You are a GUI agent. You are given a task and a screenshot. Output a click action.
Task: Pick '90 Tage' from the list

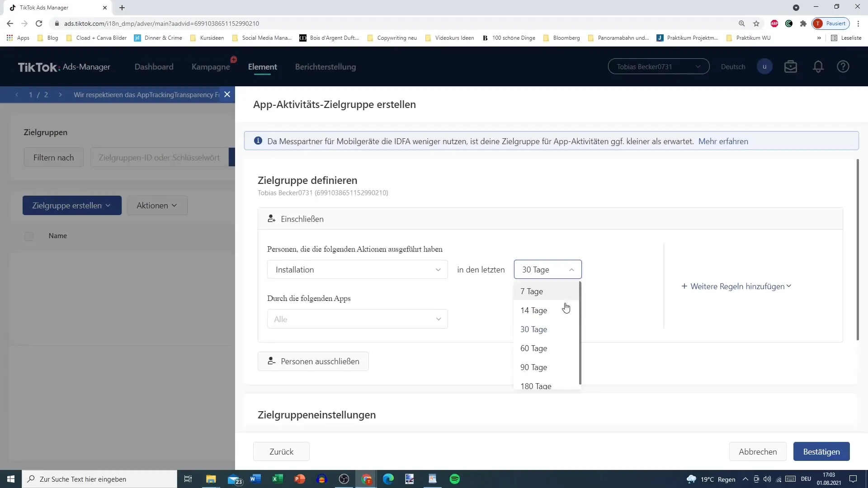(546, 367)
